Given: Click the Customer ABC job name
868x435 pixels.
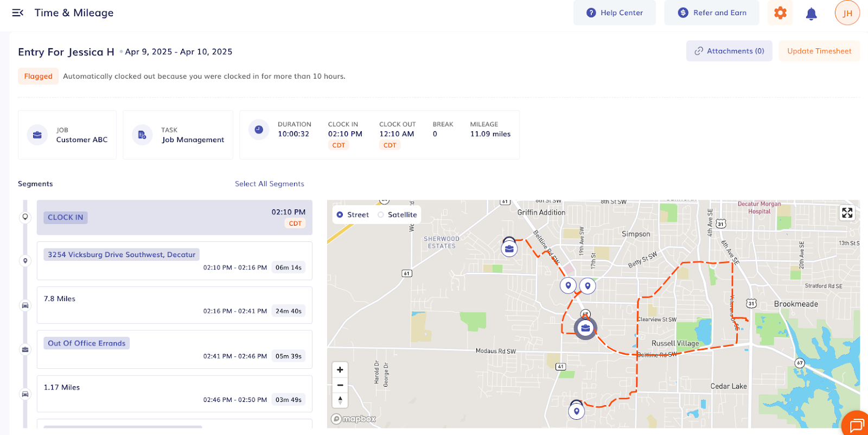Looking at the screenshot, I should [82, 140].
